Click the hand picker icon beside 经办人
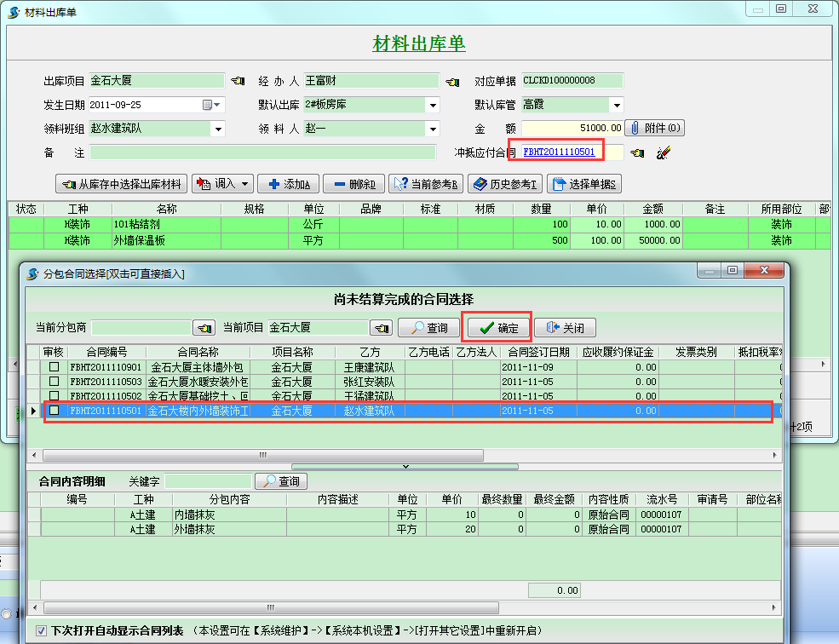Image resolution: width=839 pixels, height=644 pixels. (x=452, y=82)
